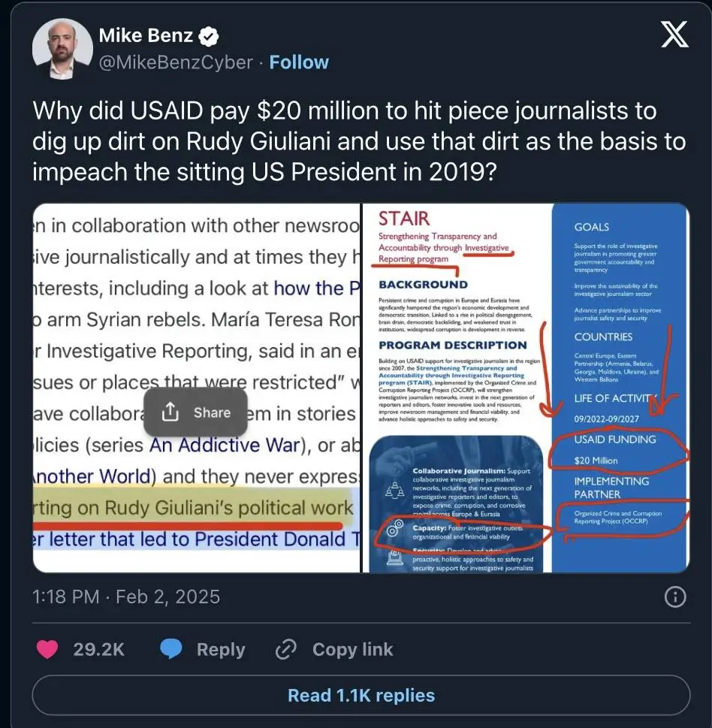Click the 29.2K likes count
The image size is (712, 728).
click(x=99, y=650)
